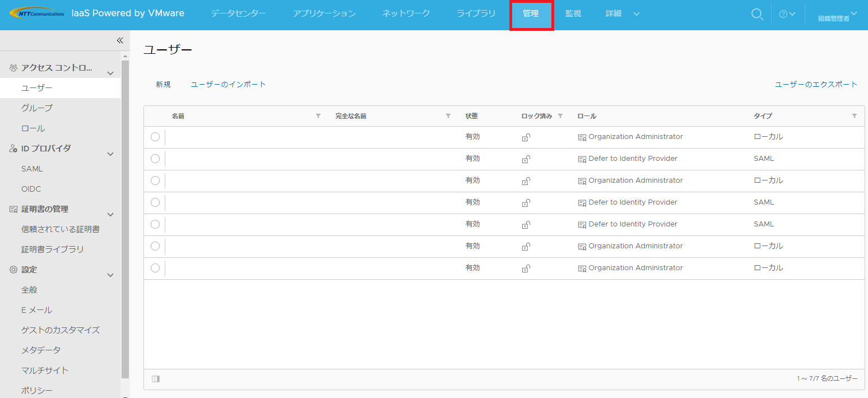Viewport: 868px width, 398px height.
Task: Open the help question mark menu
Action: coord(787,15)
